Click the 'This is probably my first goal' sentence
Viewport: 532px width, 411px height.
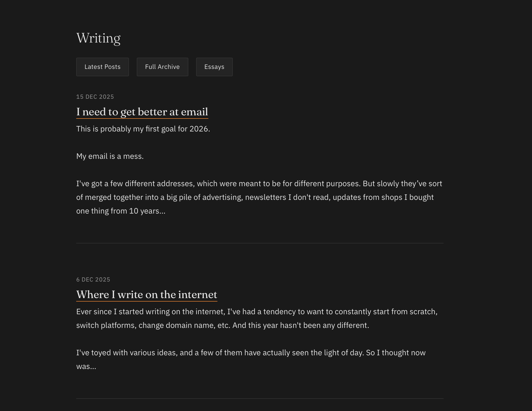point(143,129)
